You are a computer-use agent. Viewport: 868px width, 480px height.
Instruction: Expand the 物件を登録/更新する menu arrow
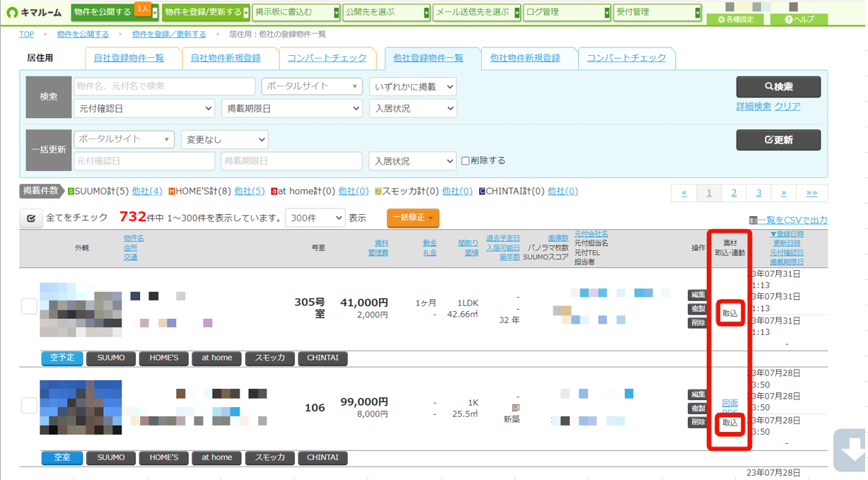(x=246, y=13)
